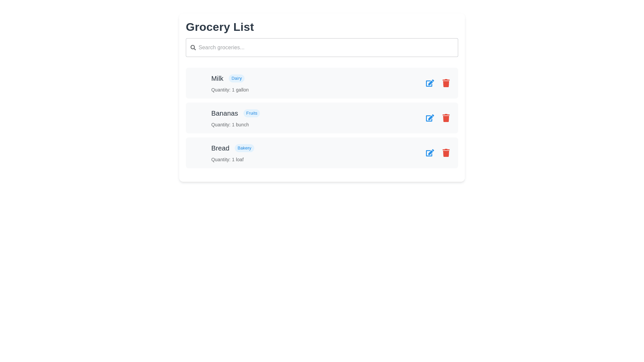Select the Fruits category badge
This screenshot has height=362, width=644.
tap(252, 113)
